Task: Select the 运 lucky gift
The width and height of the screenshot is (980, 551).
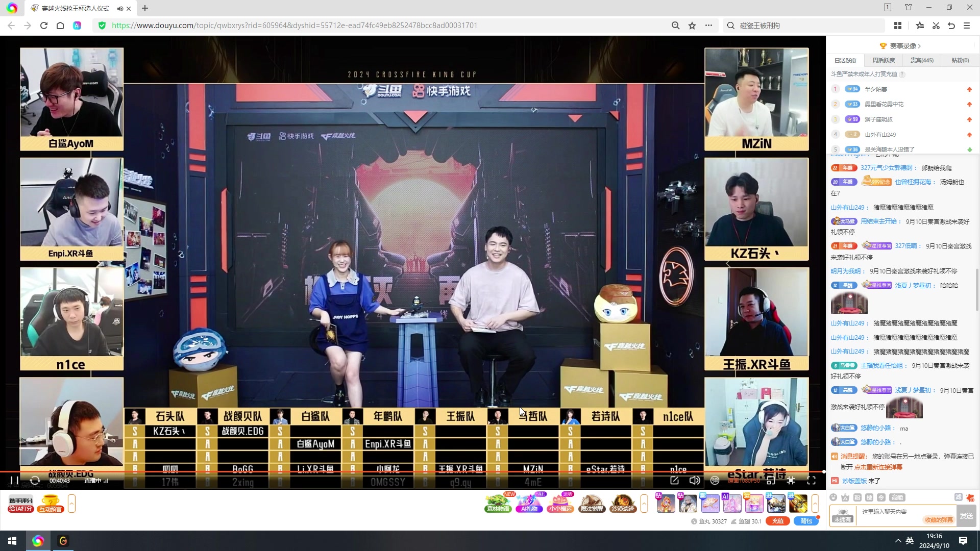Action: [x=753, y=504]
